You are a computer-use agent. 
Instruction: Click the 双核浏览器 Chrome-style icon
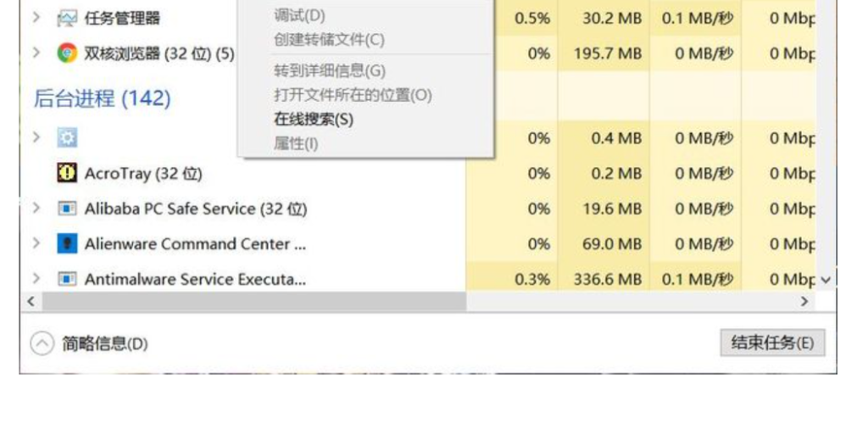(67, 53)
